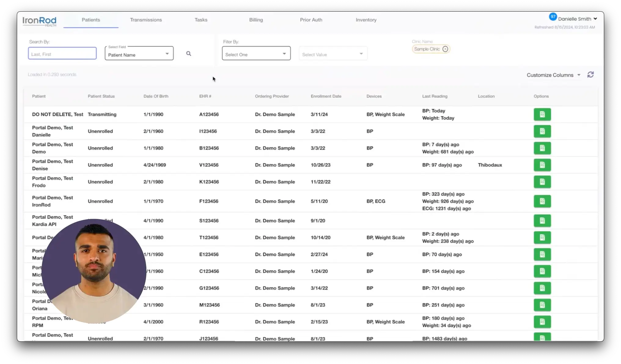The height and width of the screenshot is (364, 621).
Task: Open the Select Value dropdown
Action: (x=333, y=54)
